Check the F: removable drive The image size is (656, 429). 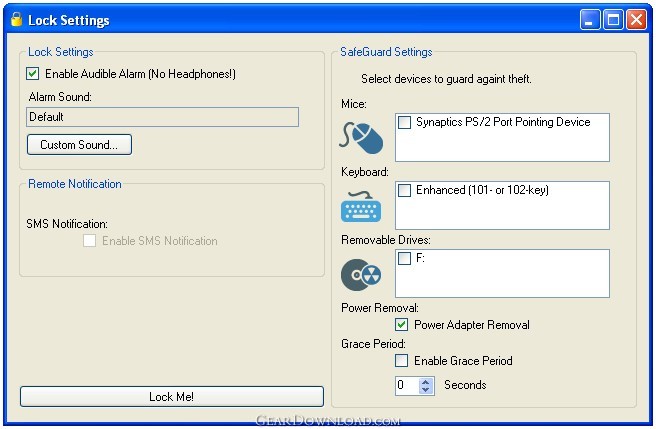[404, 258]
